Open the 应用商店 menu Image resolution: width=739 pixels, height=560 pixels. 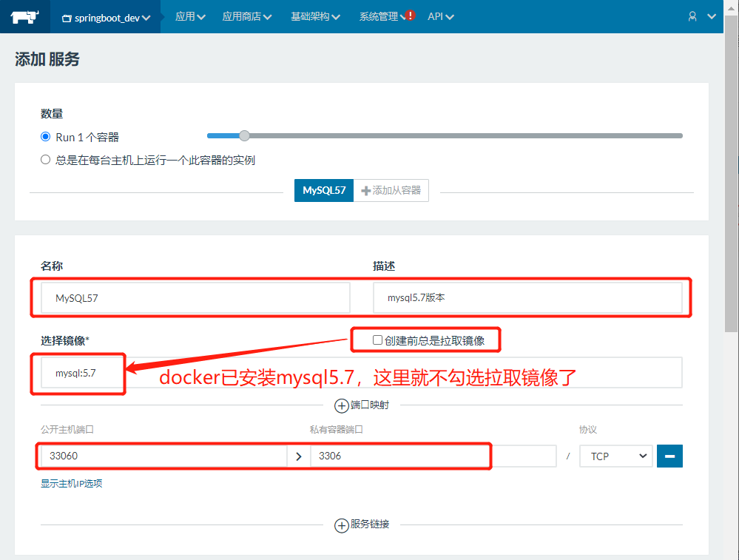246,16
